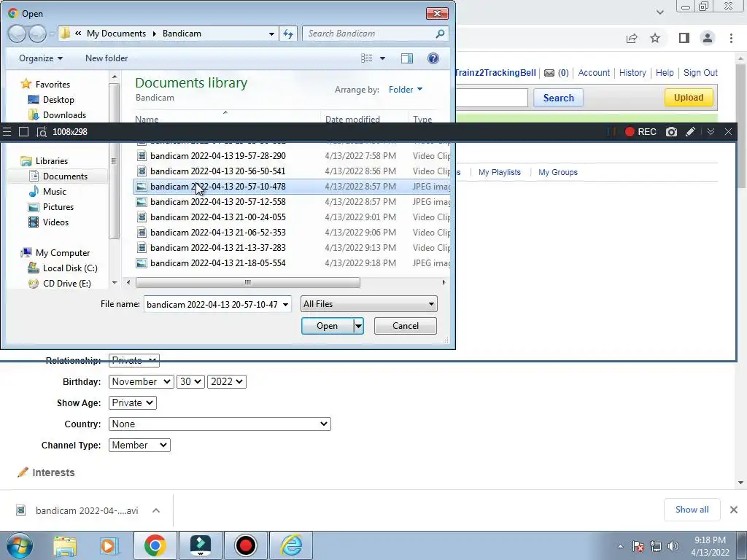The width and height of the screenshot is (747, 560).
Task: Open the Account link
Action: (594, 73)
